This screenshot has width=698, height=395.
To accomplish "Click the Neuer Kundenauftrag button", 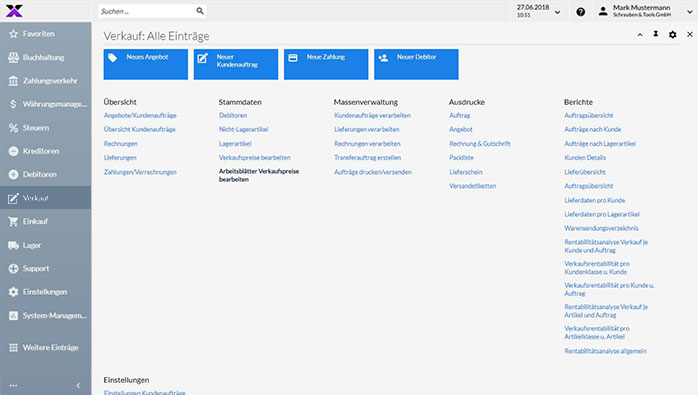I will [236, 64].
